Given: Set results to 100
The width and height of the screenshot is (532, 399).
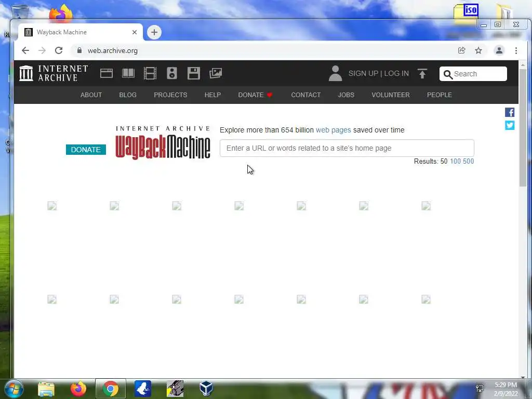Looking at the screenshot, I should [x=455, y=161].
